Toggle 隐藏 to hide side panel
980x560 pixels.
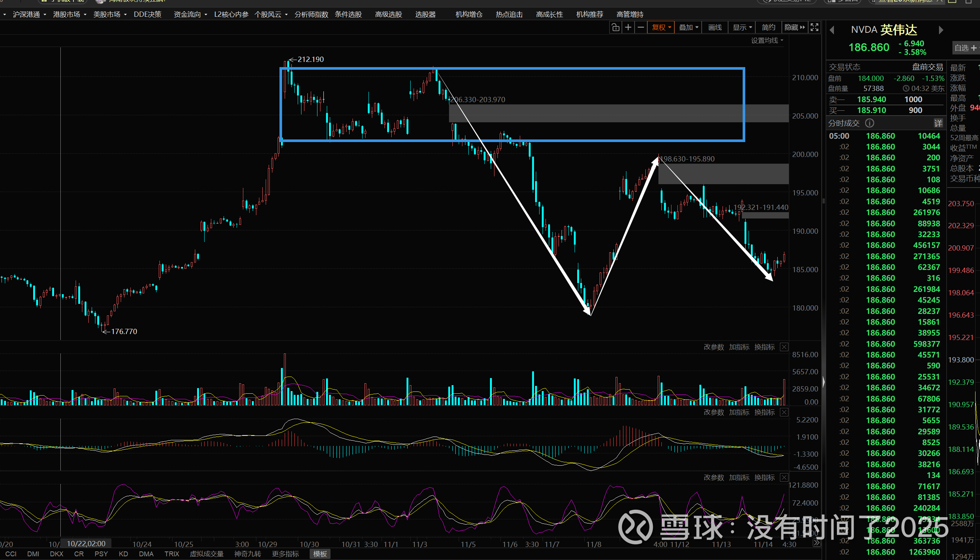pos(794,27)
